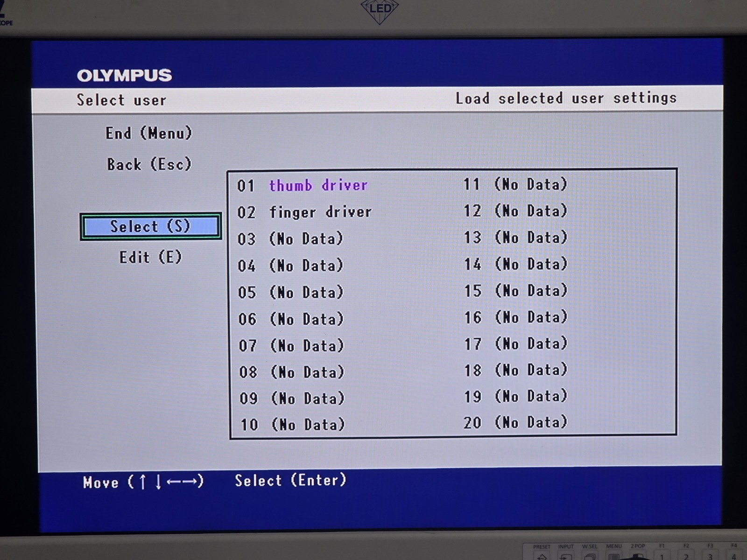Pick empty user slot 03

tap(290, 239)
